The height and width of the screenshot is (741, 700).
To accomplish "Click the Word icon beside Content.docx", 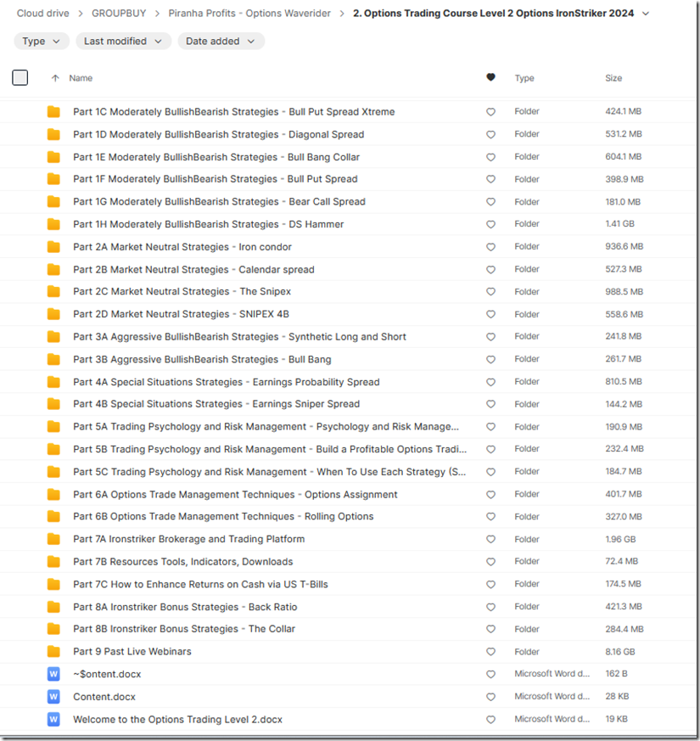I will (54, 697).
